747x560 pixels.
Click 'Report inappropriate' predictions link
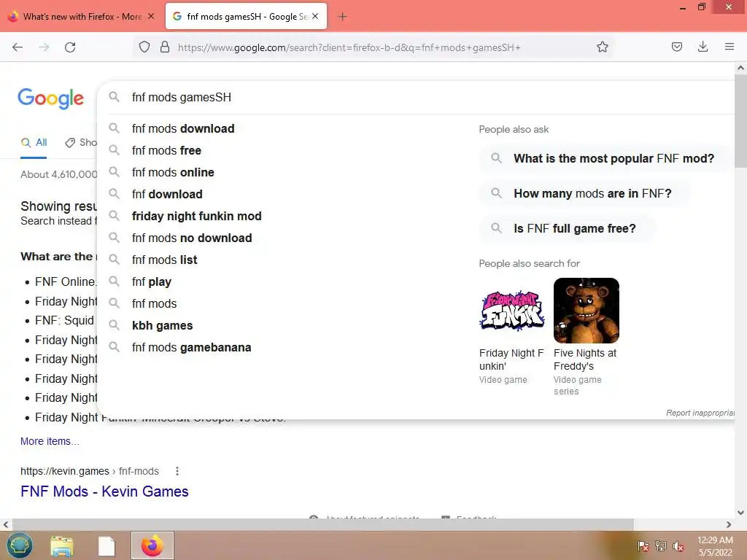coord(700,413)
